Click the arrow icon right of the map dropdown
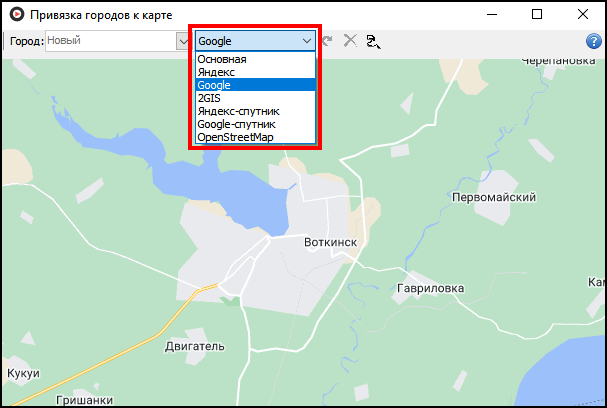Image resolution: width=607 pixels, height=408 pixels. tap(327, 41)
